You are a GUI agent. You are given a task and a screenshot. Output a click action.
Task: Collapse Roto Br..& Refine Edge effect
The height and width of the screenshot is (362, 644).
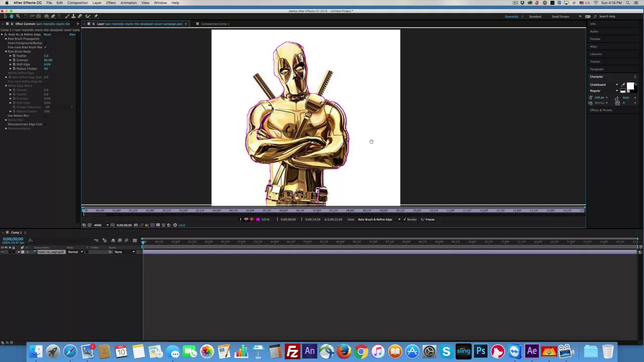pyautogui.click(x=2, y=35)
